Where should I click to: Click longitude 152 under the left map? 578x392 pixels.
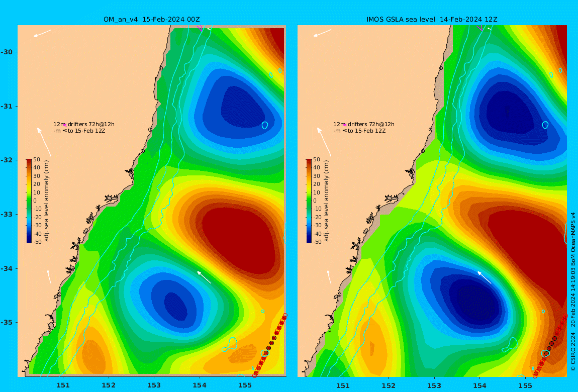pyautogui.click(x=109, y=385)
